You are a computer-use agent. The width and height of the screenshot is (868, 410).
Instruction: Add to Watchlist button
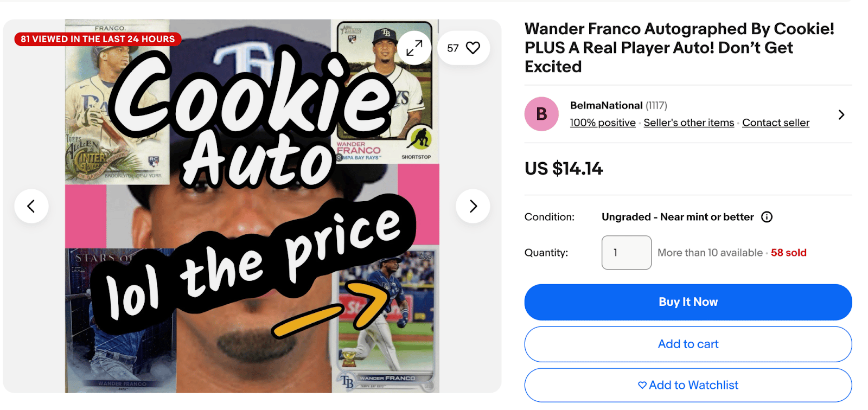[x=688, y=385]
